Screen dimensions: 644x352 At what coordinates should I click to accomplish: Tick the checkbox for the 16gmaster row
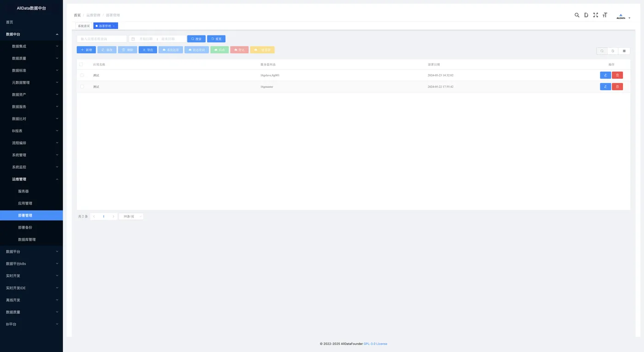coord(82,87)
